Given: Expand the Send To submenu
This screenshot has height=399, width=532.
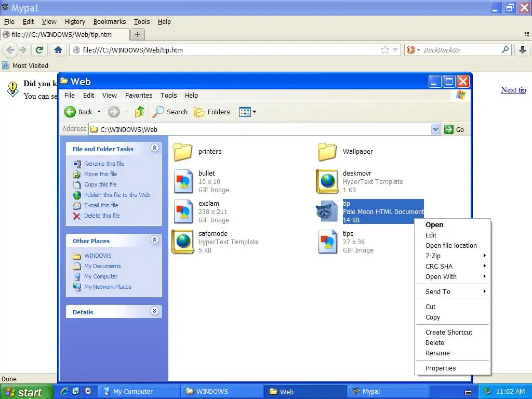Looking at the screenshot, I should tap(453, 292).
